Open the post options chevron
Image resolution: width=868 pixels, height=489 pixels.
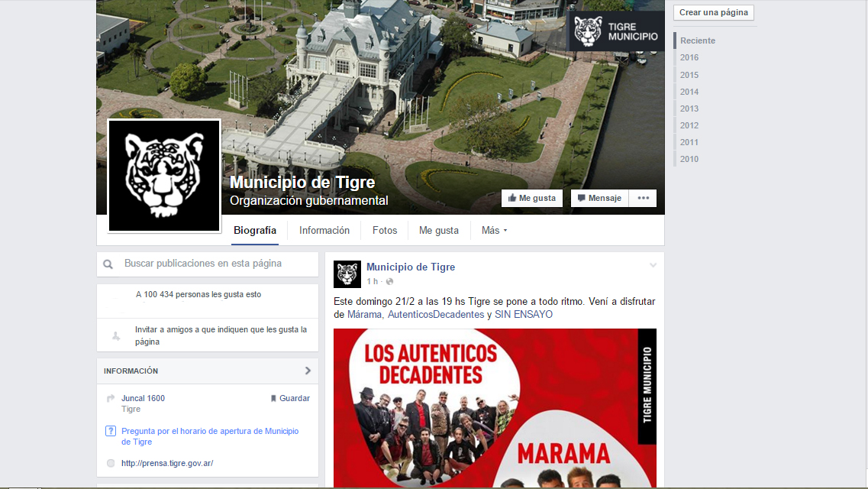653,265
